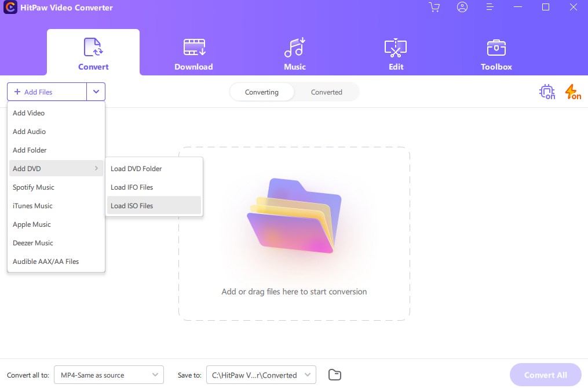
Task: Choose Add Folder from menu
Action: tap(56, 150)
